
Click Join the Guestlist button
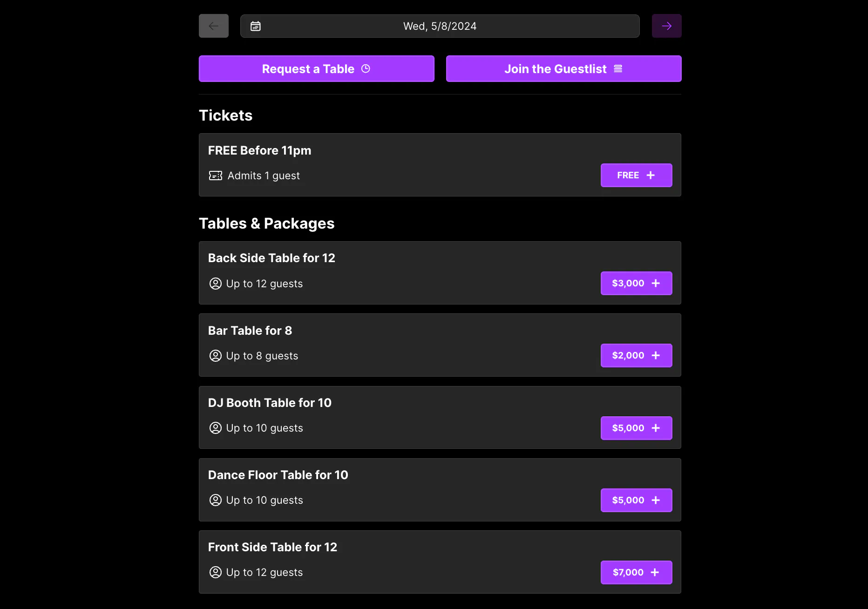click(x=563, y=69)
